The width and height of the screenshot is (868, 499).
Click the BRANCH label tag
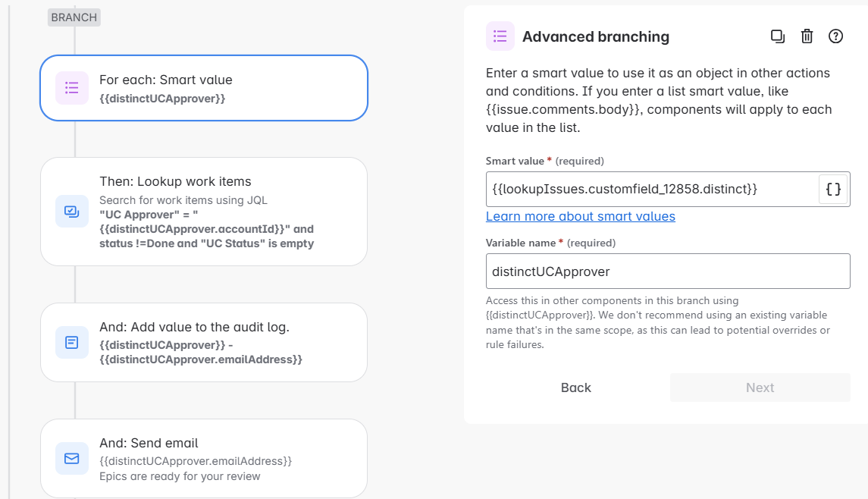tap(74, 17)
